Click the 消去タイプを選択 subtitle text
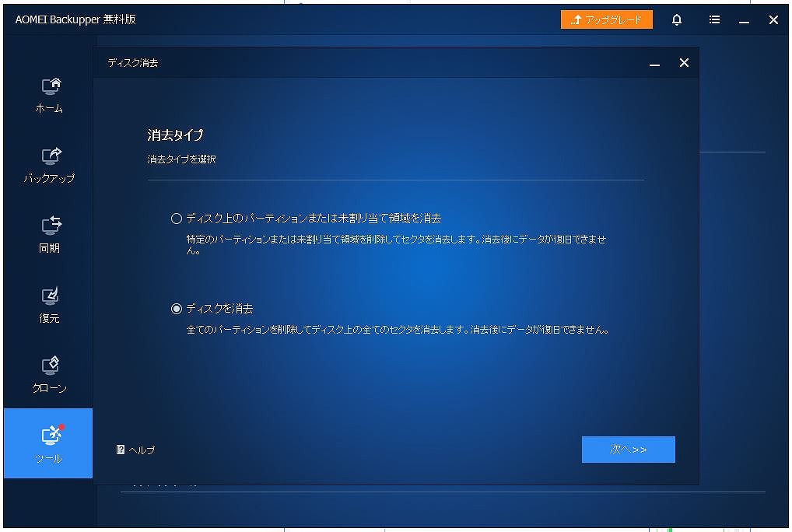792x532 pixels. click(182, 159)
